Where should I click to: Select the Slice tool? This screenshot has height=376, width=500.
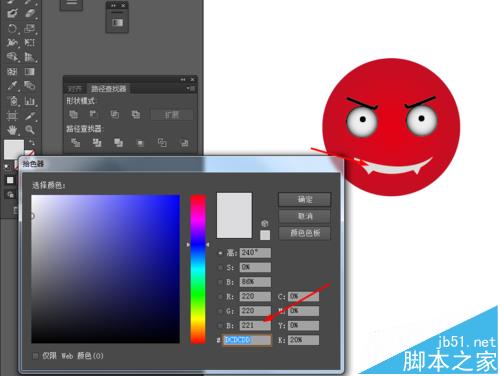[x=30, y=116]
